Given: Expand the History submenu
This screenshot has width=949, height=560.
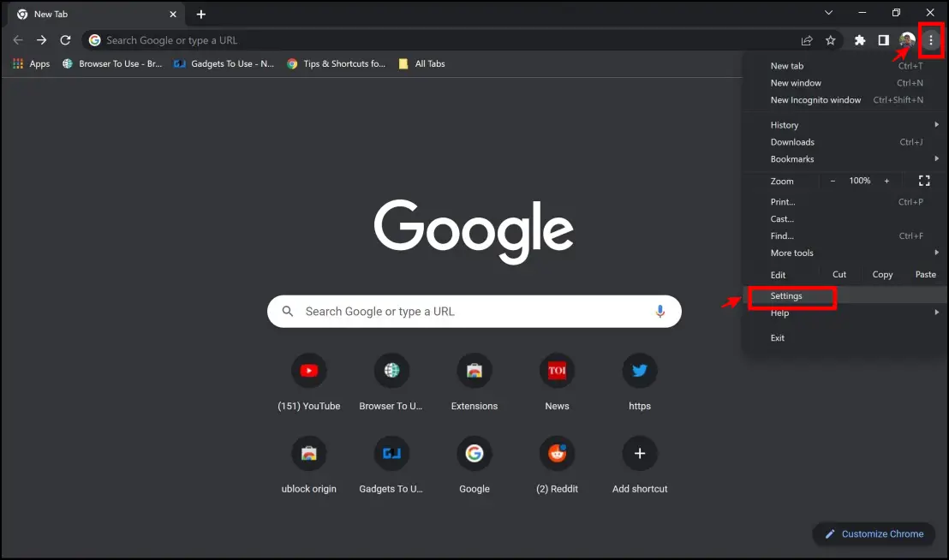Looking at the screenshot, I should (845, 125).
